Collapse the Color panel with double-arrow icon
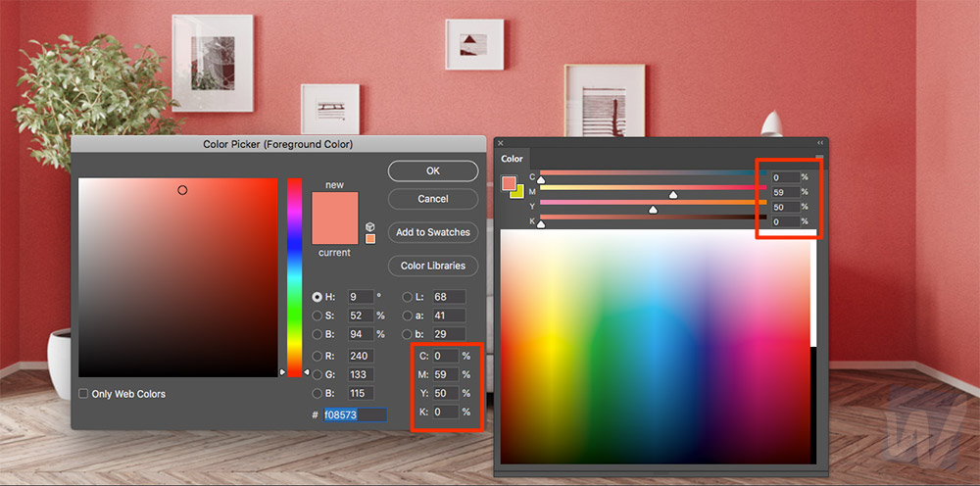Image resolution: width=980 pixels, height=486 pixels. point(820,143)
